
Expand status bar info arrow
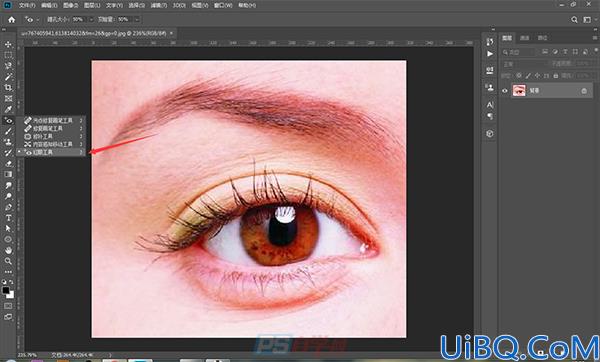[111, 355]
